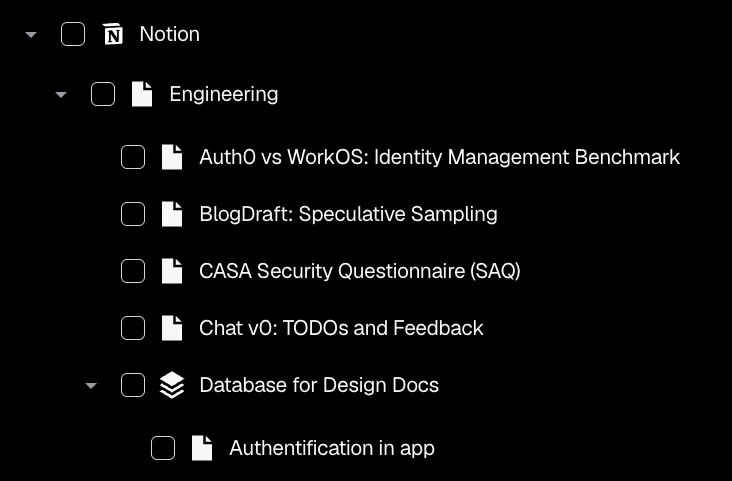This screenshot has height=481, width=732.
Task: Click the Auth0 vs WorkOS document icon
Action: [x=173, y=157]
